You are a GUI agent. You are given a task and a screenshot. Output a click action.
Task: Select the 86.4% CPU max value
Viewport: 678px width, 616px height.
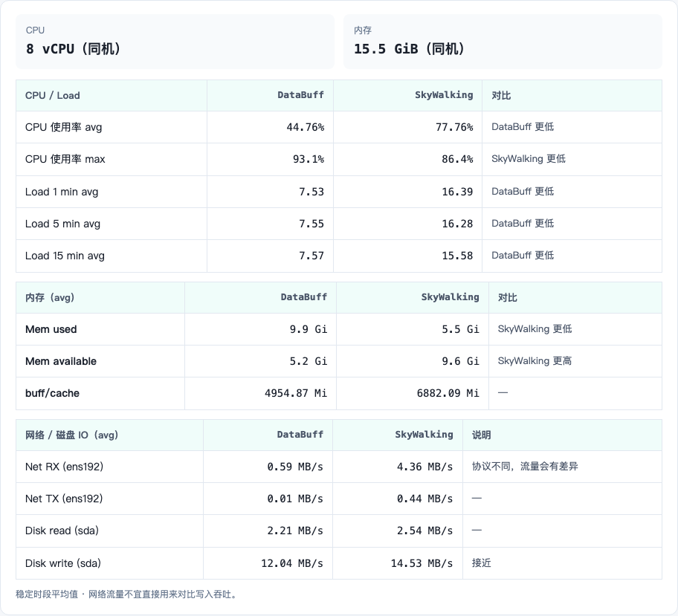coord(457,159)
